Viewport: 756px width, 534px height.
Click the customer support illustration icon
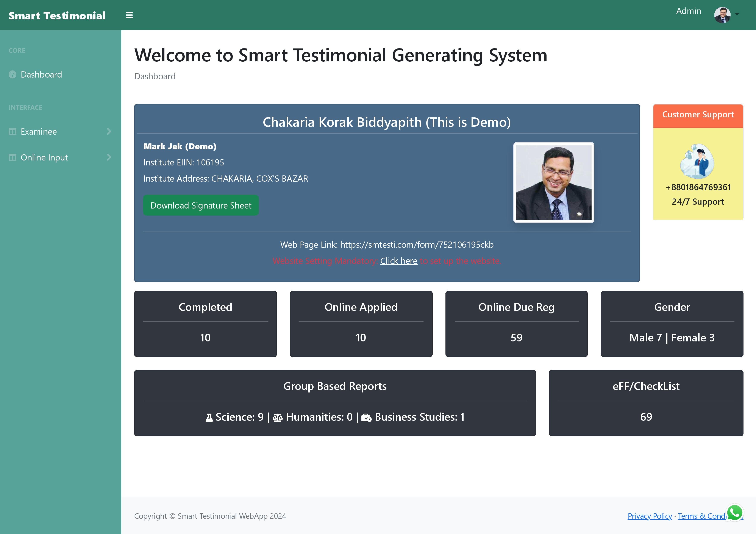click(697, 162)
